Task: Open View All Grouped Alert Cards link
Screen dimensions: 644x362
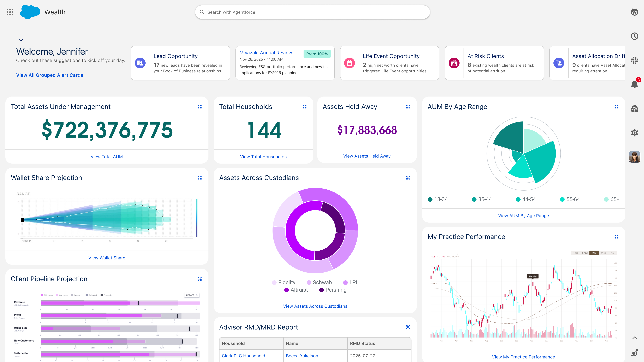Action: coord(49,75)
